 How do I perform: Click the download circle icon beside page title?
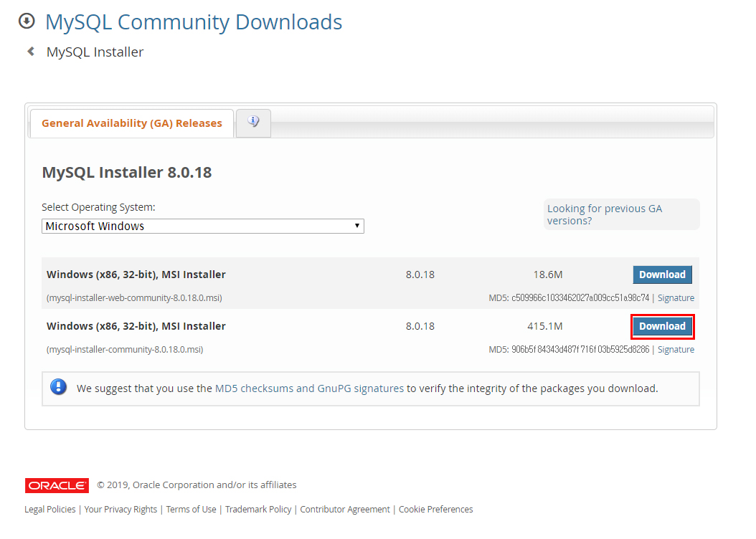(27, 22)
